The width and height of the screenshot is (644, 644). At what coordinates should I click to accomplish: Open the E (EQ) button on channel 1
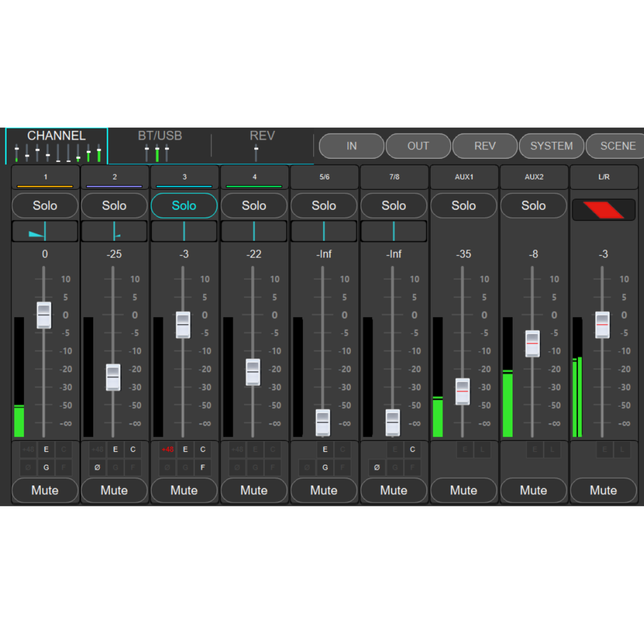coord(46,449)
